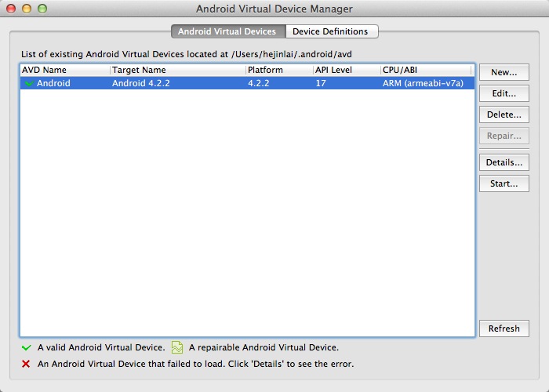Zoom window using the green button
The width and height of the screenshot is (549, 392).
[42, 9]
